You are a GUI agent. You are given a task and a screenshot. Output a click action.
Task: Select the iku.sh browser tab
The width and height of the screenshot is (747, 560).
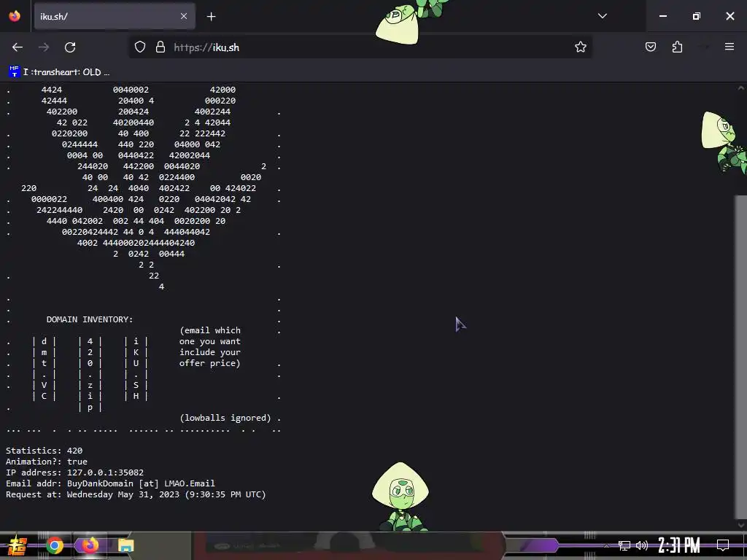[115, 17]
